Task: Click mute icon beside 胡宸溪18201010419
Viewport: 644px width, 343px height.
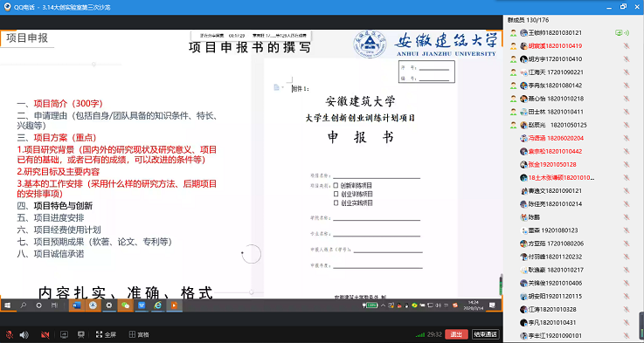Action: (627, 46)
